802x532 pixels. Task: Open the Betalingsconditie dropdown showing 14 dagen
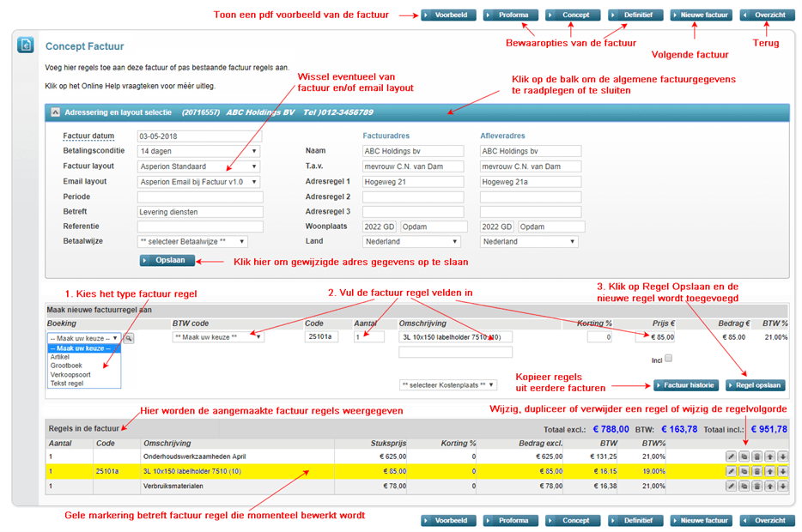[x=198, y=151]
